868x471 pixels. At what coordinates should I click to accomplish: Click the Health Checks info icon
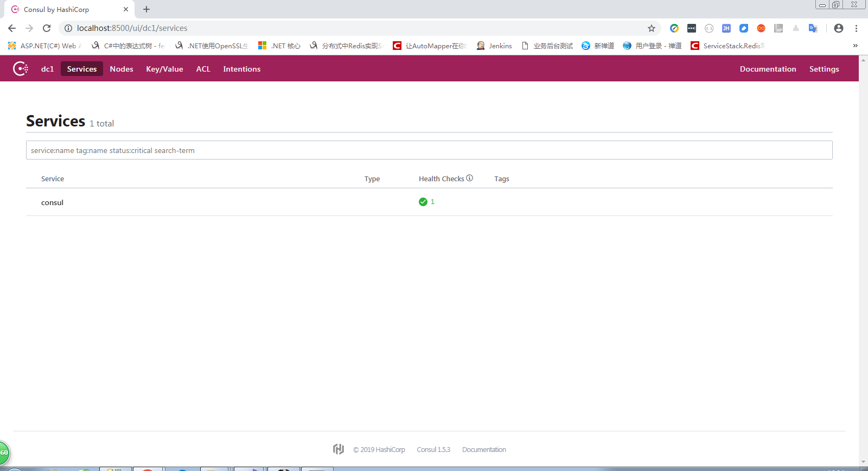coord(470,178)
